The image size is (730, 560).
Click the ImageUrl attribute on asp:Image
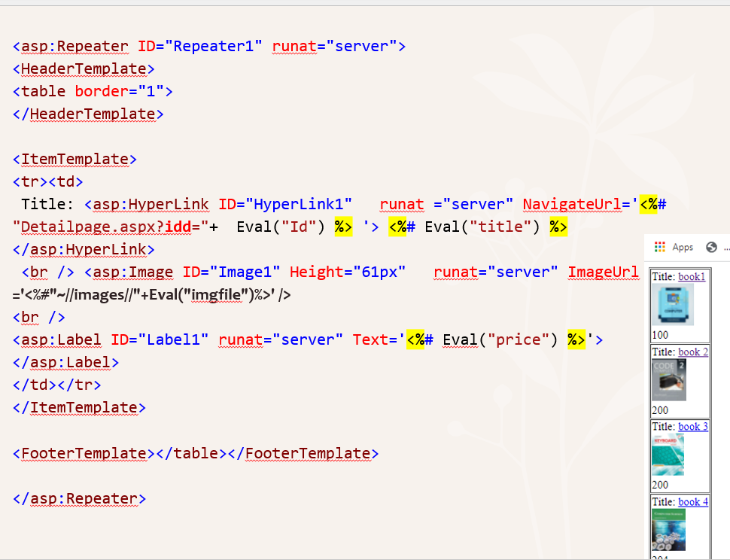click(605, 272)
